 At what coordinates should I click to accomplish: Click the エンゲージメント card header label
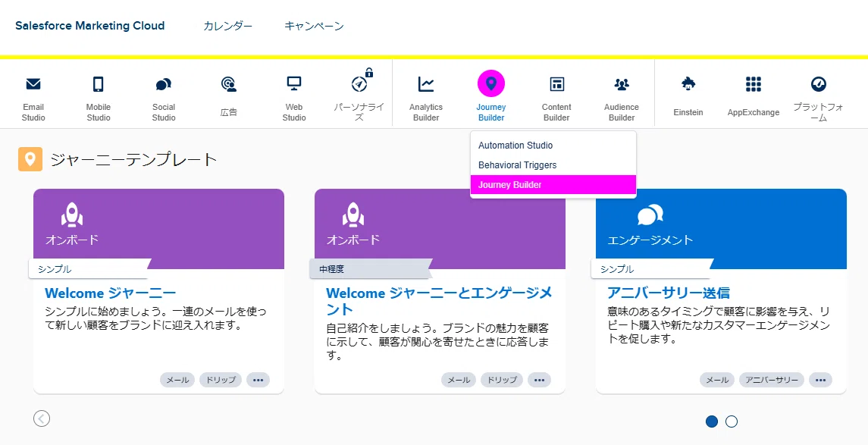tap(650, 240)
